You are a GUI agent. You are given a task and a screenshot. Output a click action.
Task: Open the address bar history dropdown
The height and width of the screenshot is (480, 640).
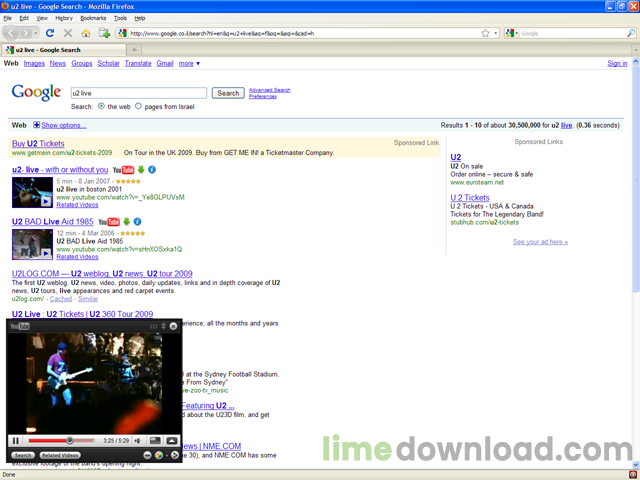coord(496,33)
